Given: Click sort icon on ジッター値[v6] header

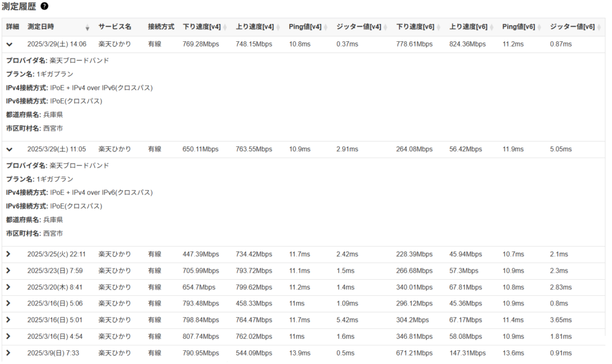Looking at the screenshot, I should click(x=599, y=27).
